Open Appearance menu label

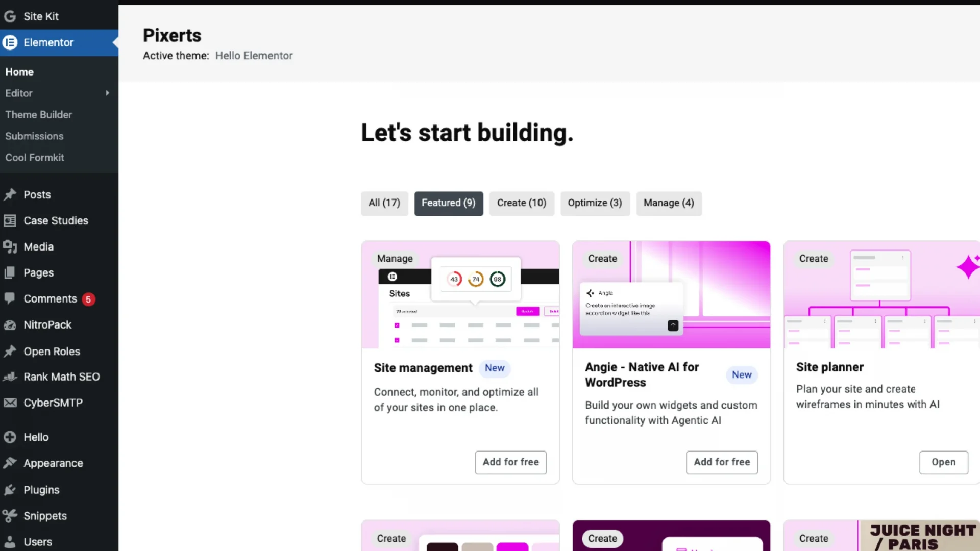(53, 463)
